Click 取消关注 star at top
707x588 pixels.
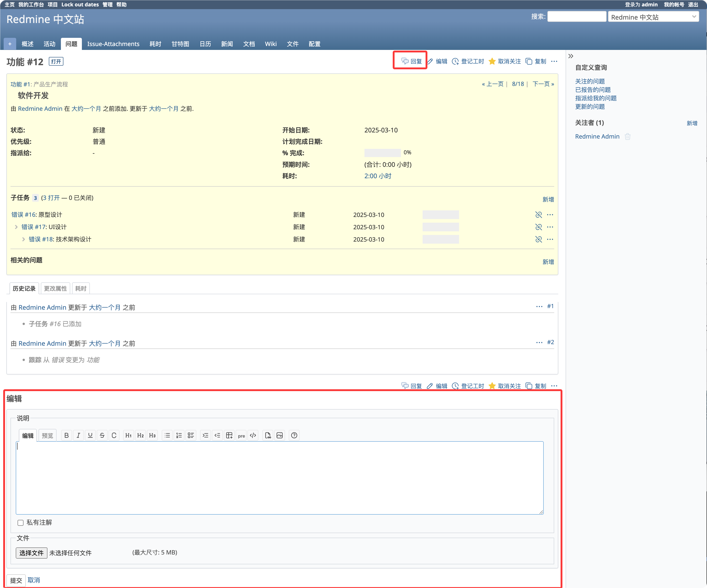pyautogui.click(x=504, y=61)
